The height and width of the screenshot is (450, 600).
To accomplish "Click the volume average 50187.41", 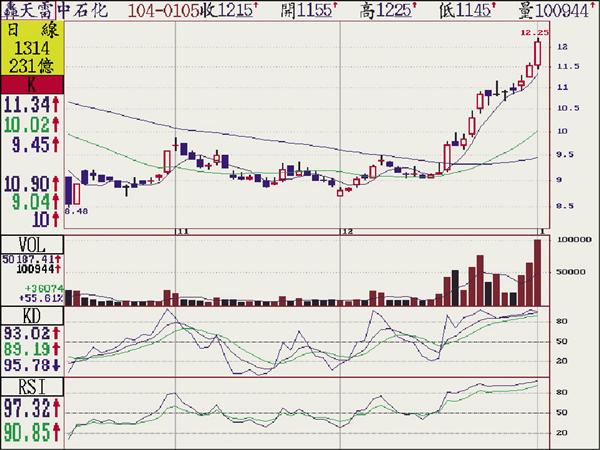I will pyautogui.click(x=28, y=259).
